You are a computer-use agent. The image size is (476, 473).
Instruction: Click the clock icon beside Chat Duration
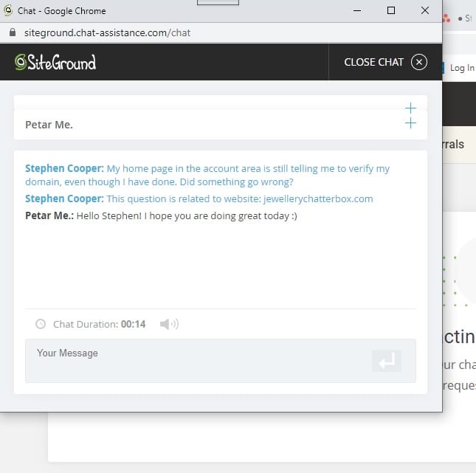(x=41, y=324)
